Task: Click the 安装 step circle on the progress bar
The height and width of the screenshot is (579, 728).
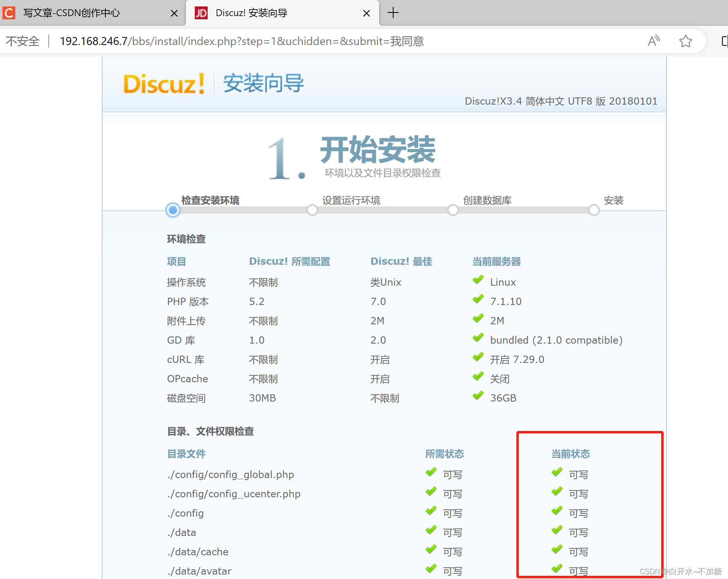Action: pos(594,210)
